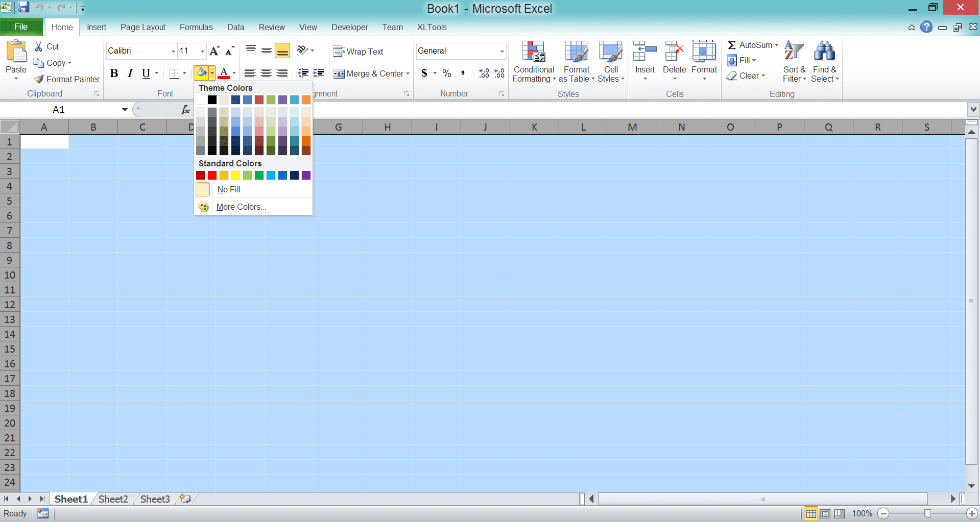The width and height of the screenshot is (980, 522).
Task: Select the Format Painter tool
Action: (66, 79)
